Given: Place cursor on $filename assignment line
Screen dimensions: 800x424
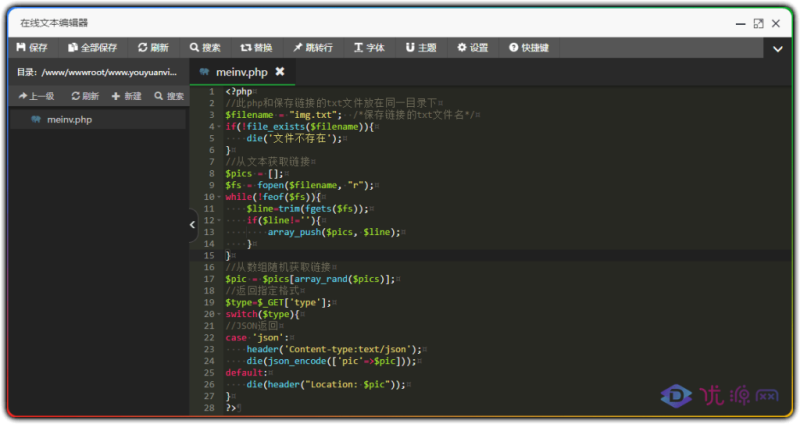Looking at the screenshot, I should tap(352, 115).
